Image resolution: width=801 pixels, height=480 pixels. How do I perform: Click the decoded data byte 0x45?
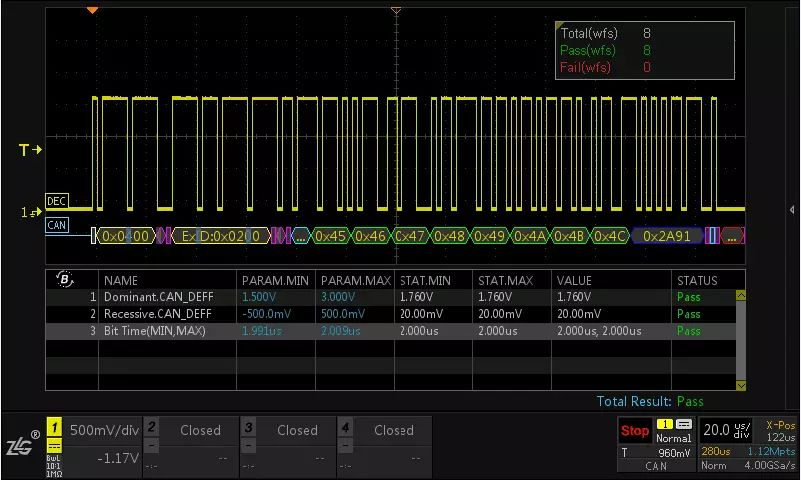click(x=331, y=236)
